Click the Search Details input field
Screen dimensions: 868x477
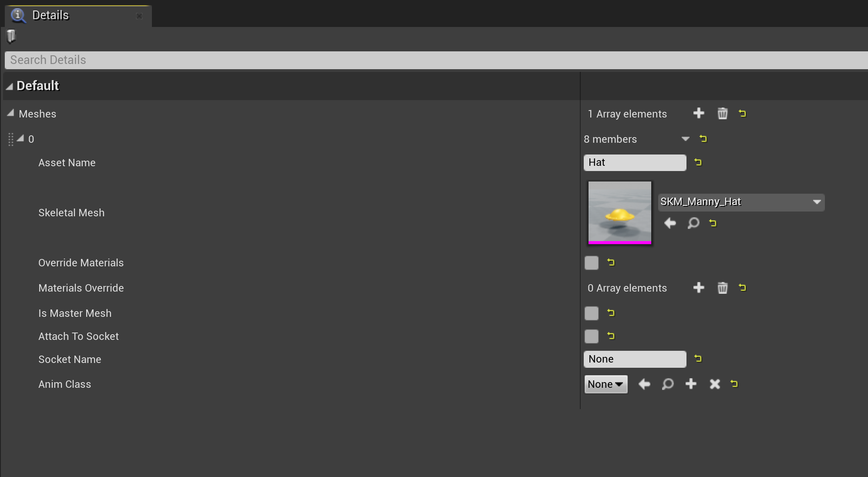click(435, 60)
